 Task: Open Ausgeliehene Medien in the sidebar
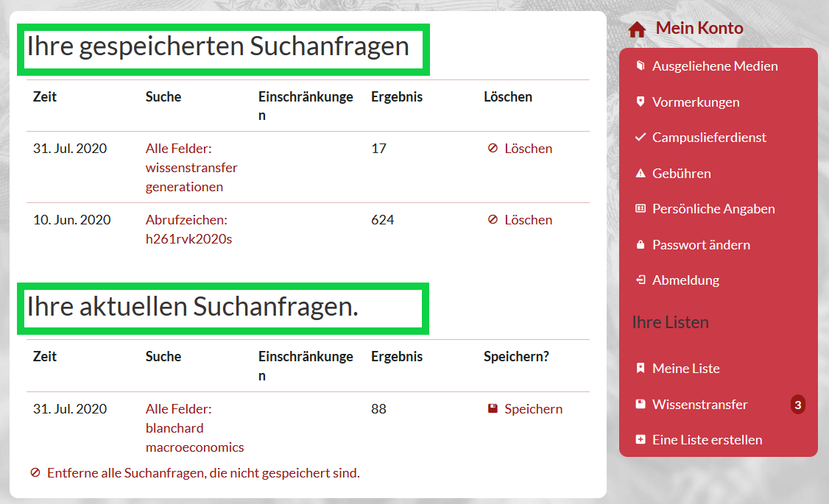(x=715, y=66)
